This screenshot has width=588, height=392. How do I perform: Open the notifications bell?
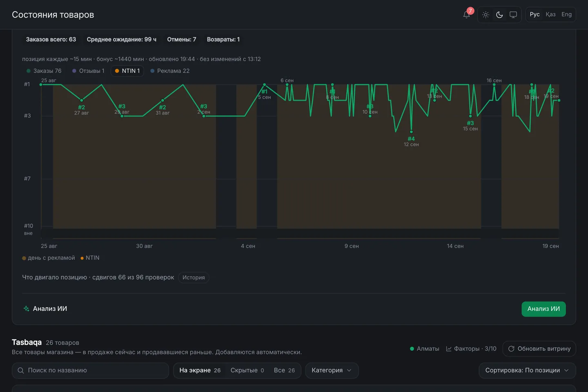(466, 15)
